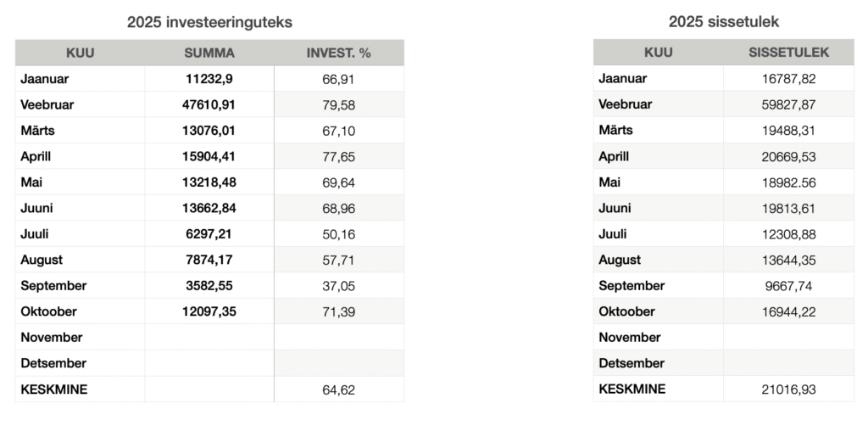Click the KUU header in income table
The image size is (868, 426).
659,53
